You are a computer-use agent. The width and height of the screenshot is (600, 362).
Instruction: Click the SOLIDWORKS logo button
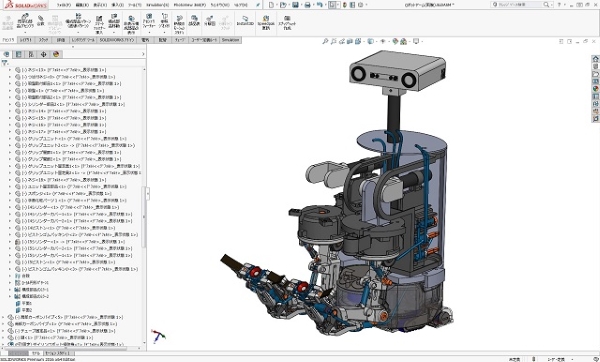[x=26, y=5]
